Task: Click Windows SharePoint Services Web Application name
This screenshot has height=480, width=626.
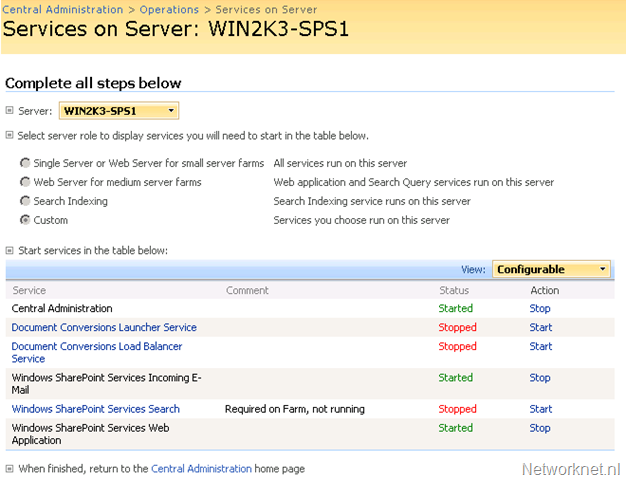Action: [91, 434]
